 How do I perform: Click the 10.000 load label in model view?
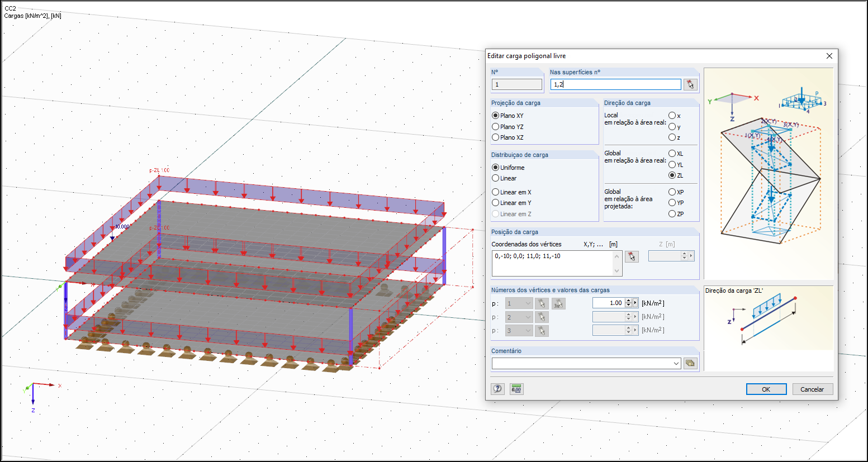(122, 227)
